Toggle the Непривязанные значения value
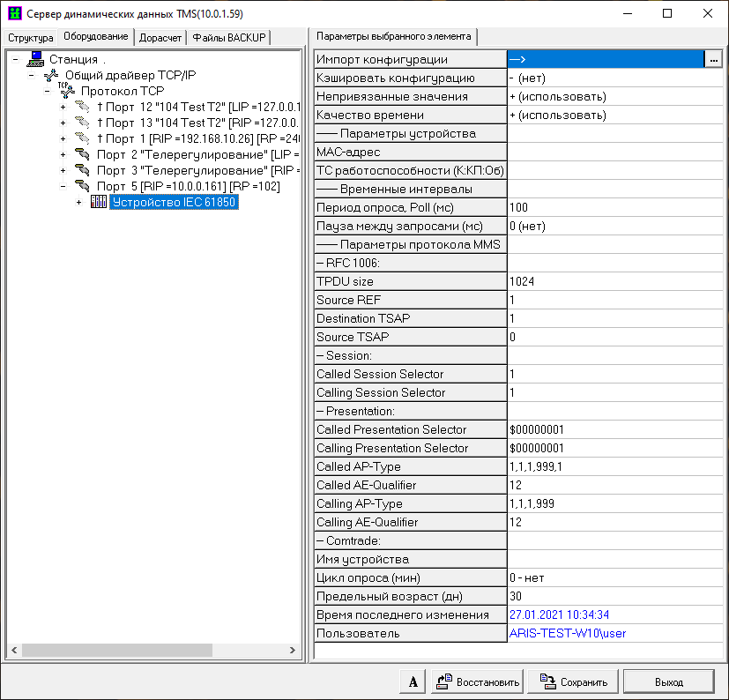The image size is (729, 700). click(x=617, y=96)
